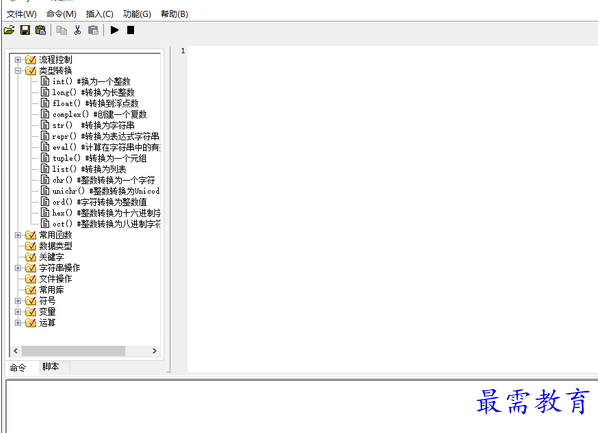Click the document icon beside int()

point(45,81)
